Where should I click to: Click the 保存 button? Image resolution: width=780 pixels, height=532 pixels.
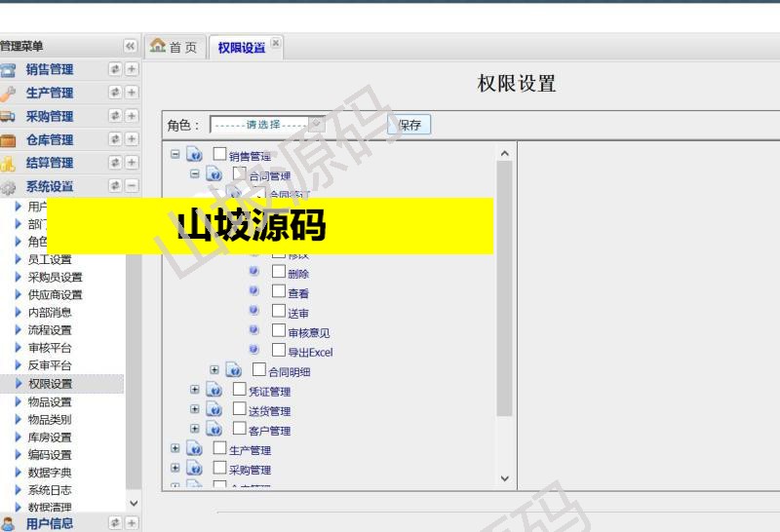click(x=409, y=125)
